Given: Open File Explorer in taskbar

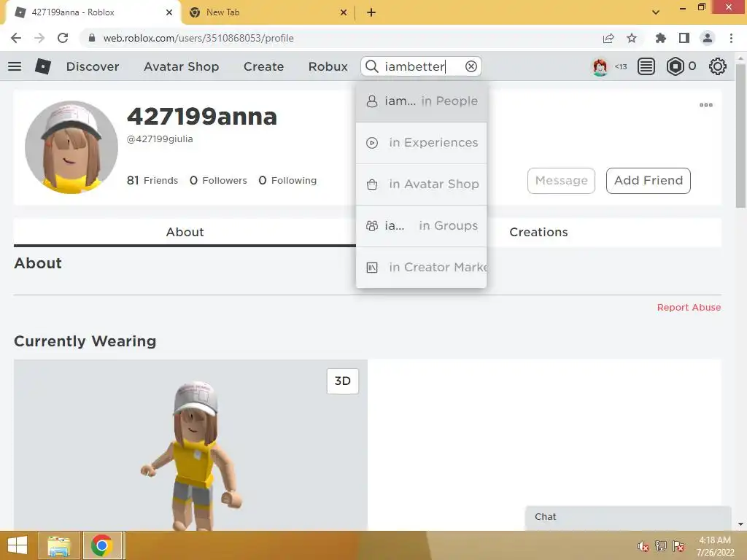Looking at the screenshot, I should (59, 545).
